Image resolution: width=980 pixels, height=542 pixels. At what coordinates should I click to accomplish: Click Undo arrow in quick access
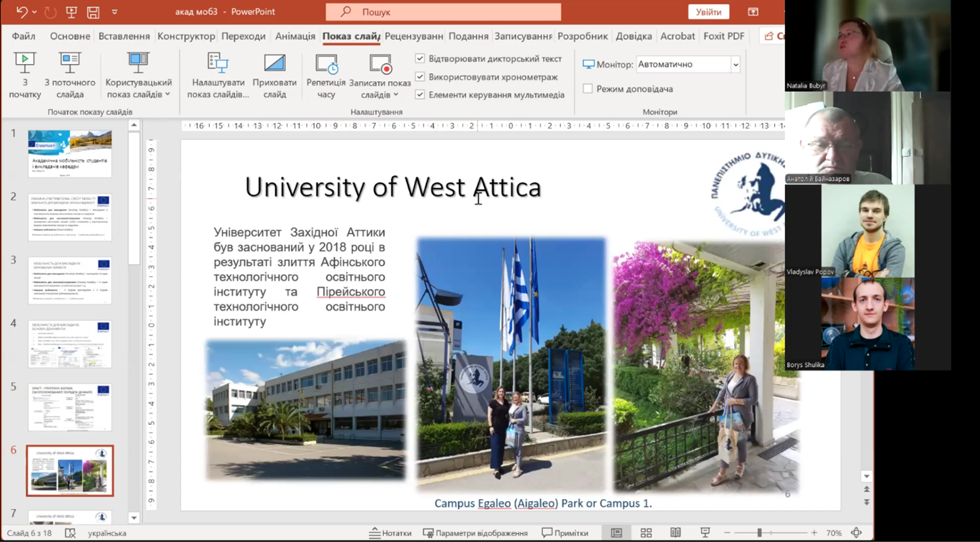[x=22, y=12]
